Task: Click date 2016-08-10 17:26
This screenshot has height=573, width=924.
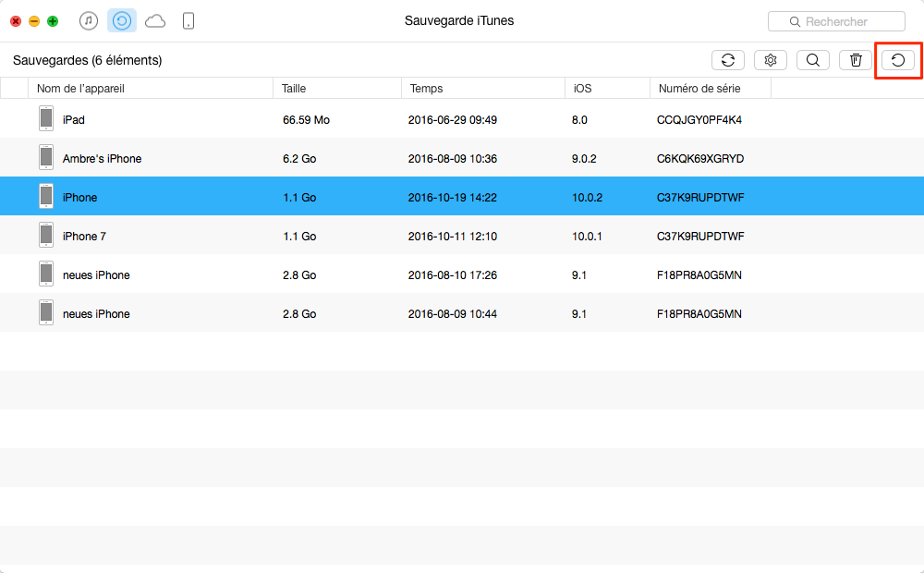Action: click(452, 275)
